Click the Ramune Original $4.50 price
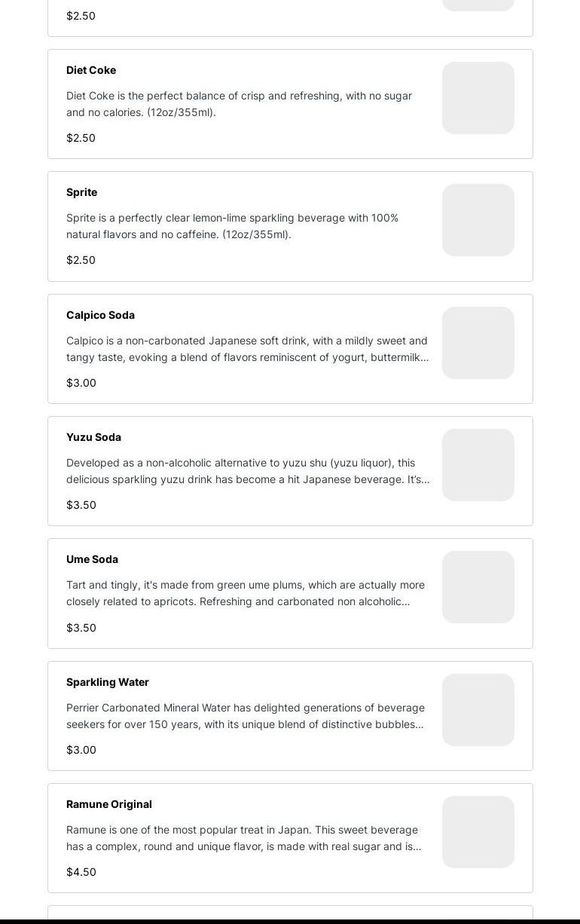 pos(81,872)
